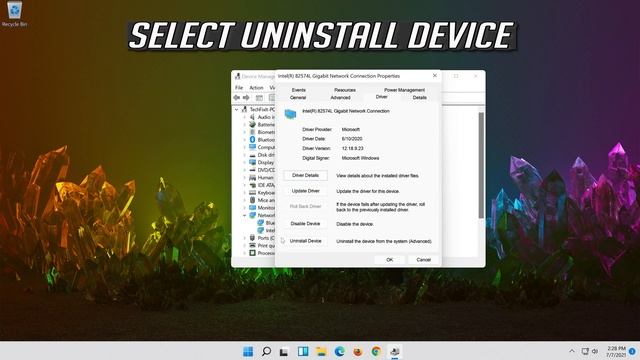Click the Print queues printer icon
Image resolution: width=640 pixels, height=360 pixels.
tap(252, 245)
